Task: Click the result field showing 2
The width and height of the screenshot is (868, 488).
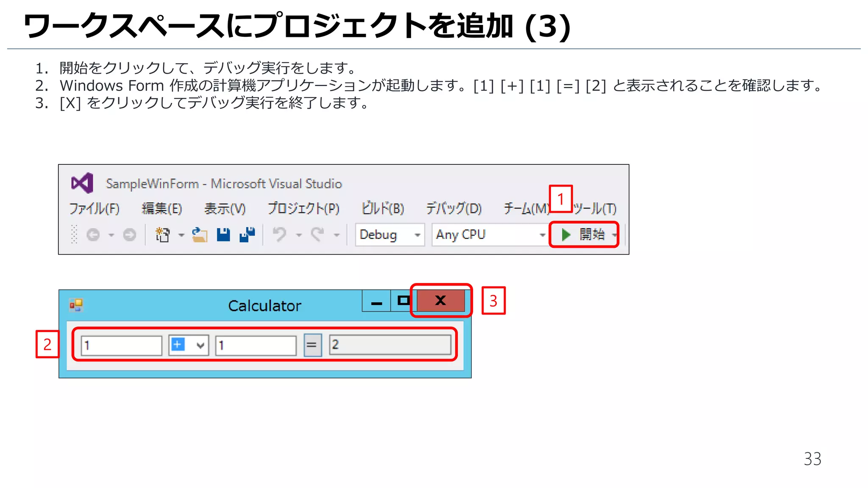Action: [390, 345]
